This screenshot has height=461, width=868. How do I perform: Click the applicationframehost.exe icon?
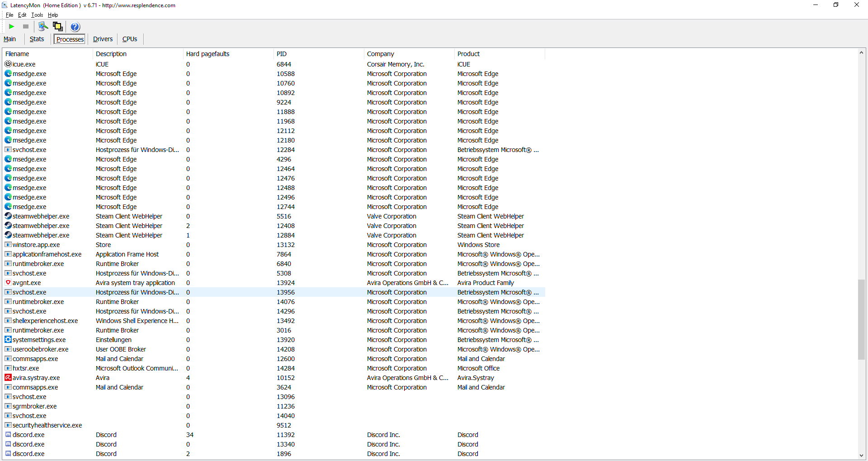pos(8,254)
